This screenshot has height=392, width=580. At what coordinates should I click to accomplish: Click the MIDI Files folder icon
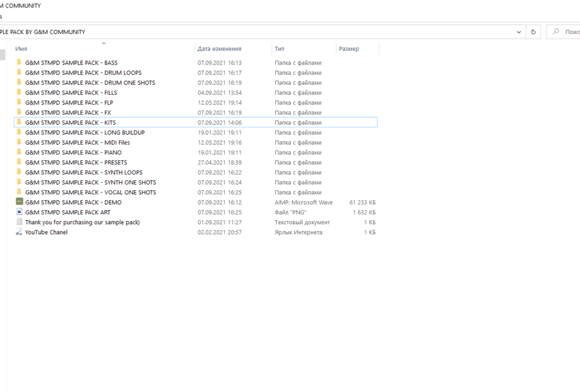click(19, 142)
